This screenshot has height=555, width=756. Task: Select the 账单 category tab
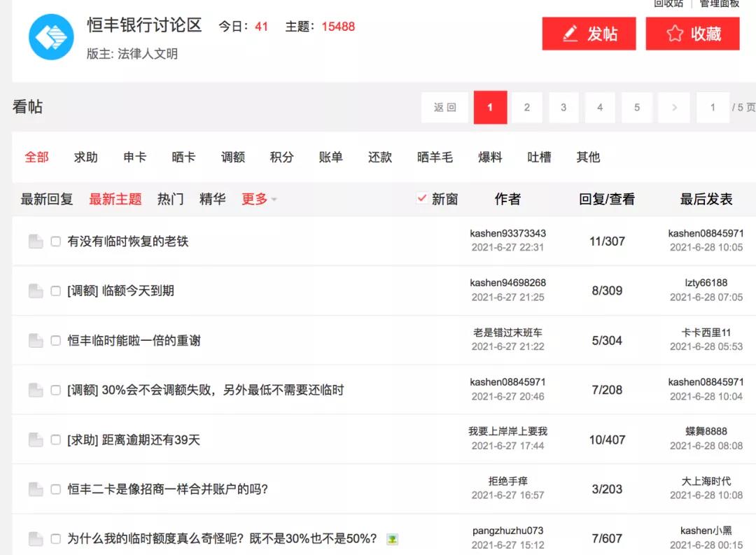pos(330,157)
